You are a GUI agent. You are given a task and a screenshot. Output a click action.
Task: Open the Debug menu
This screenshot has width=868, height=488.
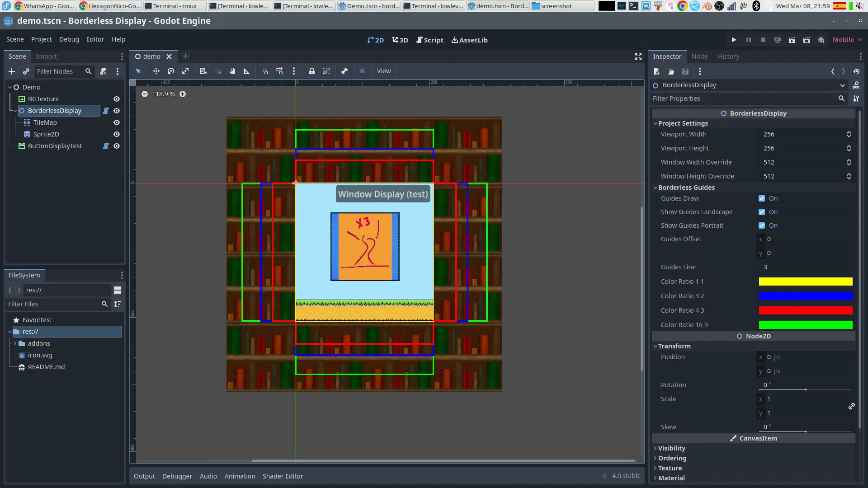tap(69, 39)
